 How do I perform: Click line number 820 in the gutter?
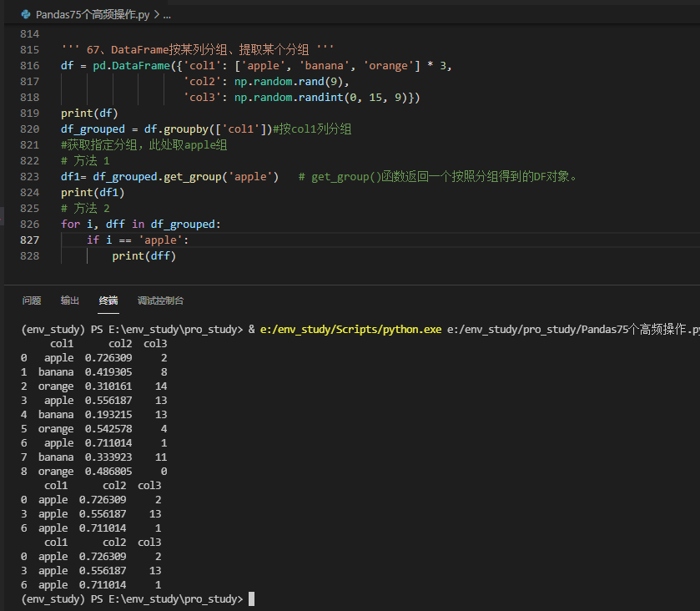[29, 129]
